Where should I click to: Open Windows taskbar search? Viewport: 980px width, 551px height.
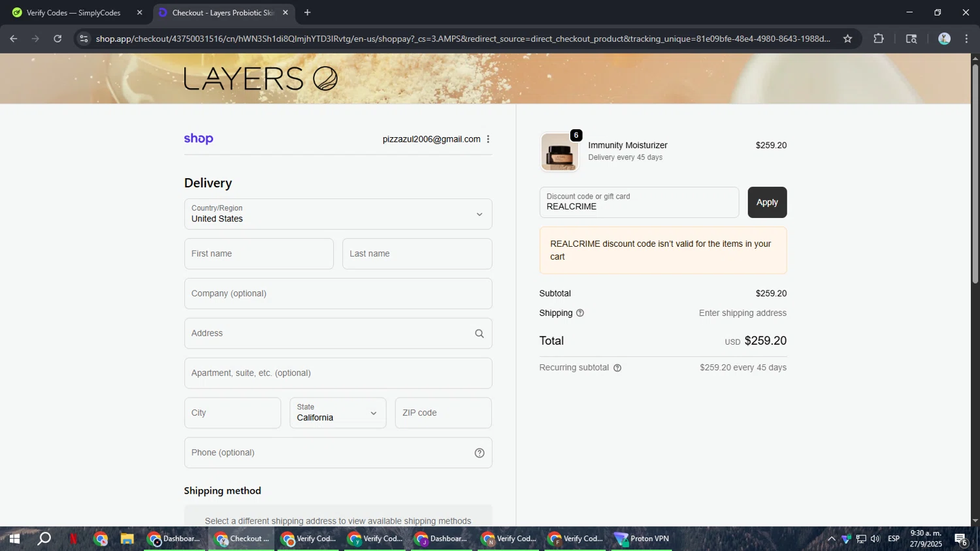44,539
